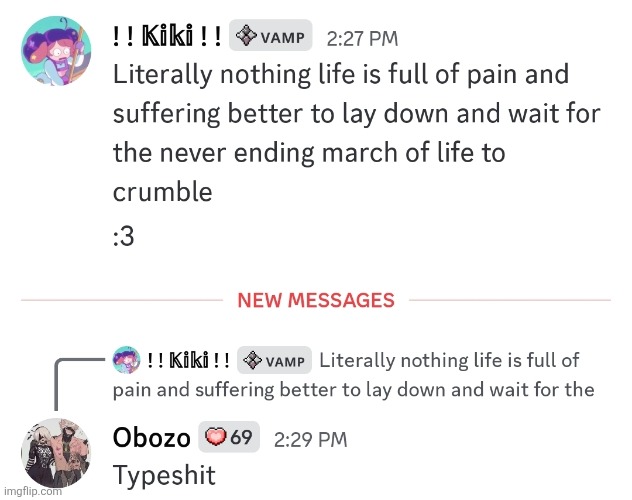The image size is (632, 500).
Task: Click the VAMP tag text beside 2:27 PM
Action: tap(282, 38)
